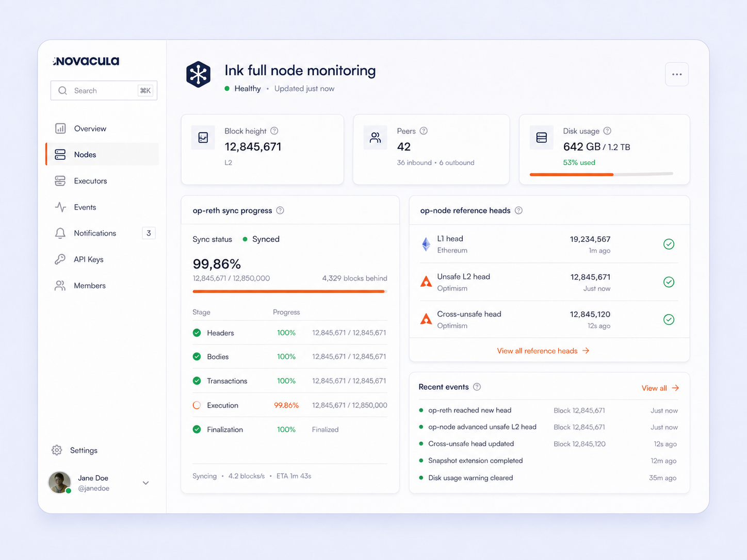747x560 pixels.
Task: Click the Finalization stage complete checkmark
Action: click(197, 429)
